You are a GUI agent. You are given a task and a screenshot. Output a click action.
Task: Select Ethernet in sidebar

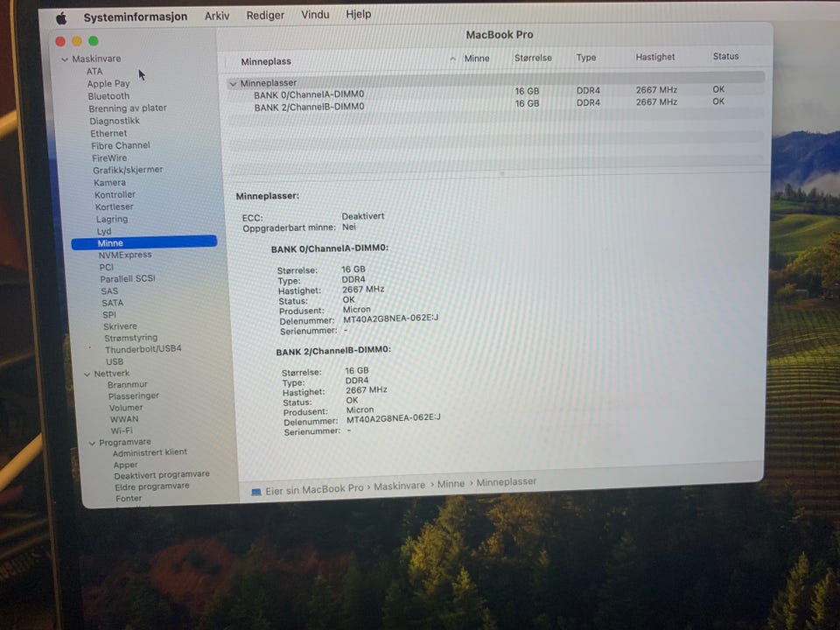(108, 133)
